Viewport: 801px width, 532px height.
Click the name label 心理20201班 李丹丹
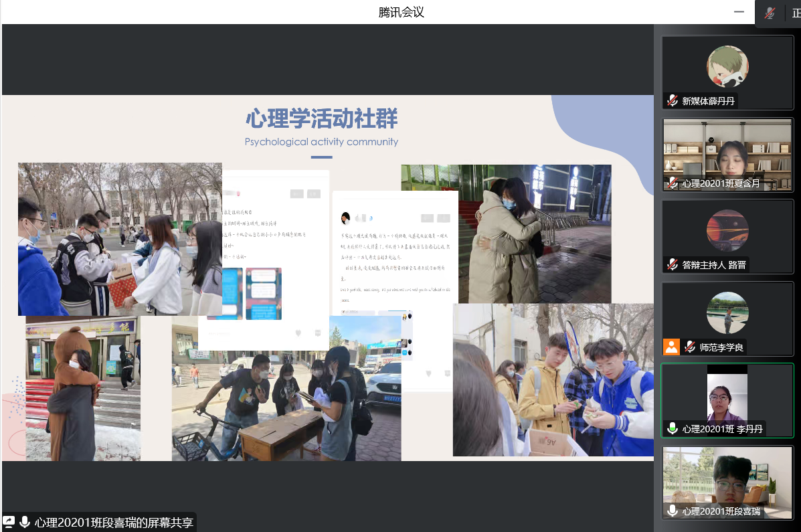[x=722, y=429]
